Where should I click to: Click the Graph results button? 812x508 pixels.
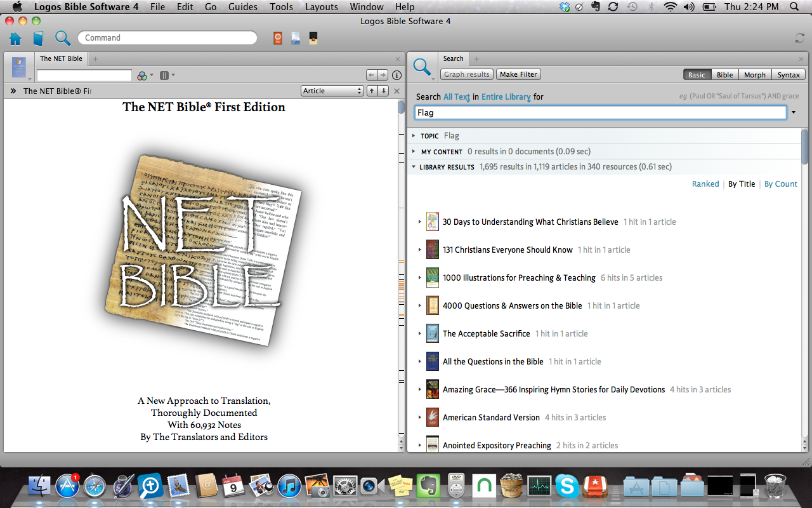[x=467, y=74]
